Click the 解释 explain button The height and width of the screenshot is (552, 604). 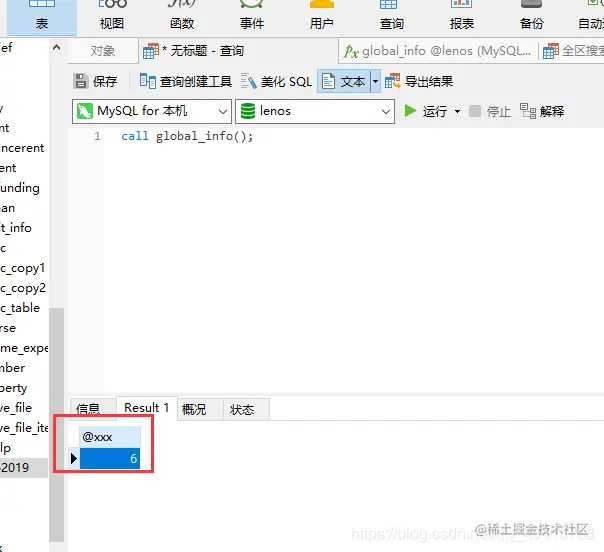click(x=542, y=111)
